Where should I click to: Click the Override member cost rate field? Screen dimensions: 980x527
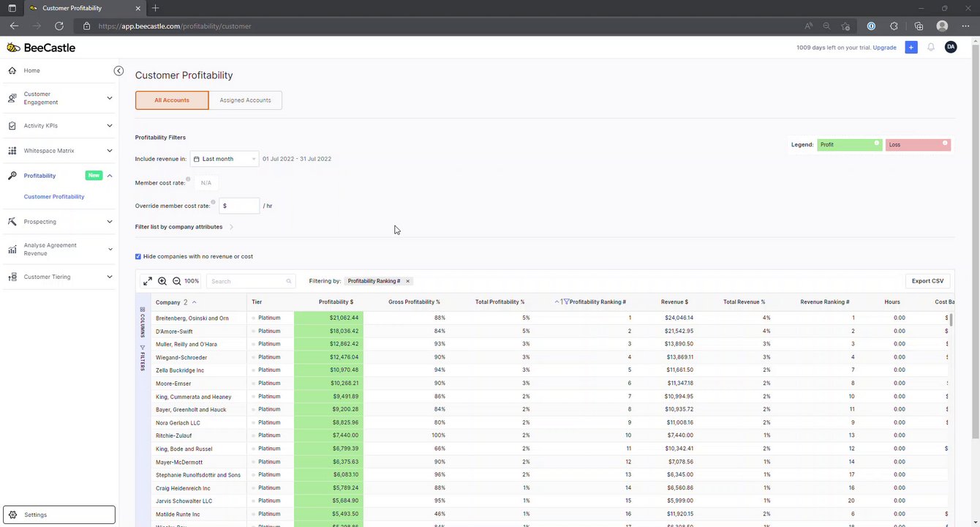[239, 206]
